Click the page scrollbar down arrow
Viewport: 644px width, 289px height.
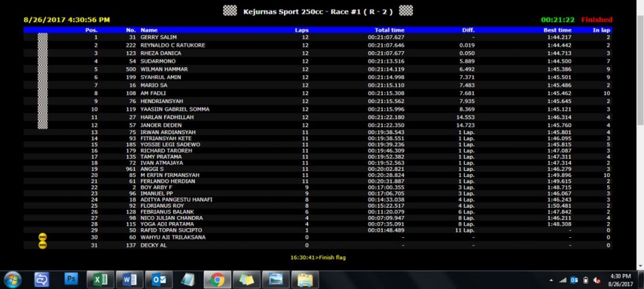640,265
